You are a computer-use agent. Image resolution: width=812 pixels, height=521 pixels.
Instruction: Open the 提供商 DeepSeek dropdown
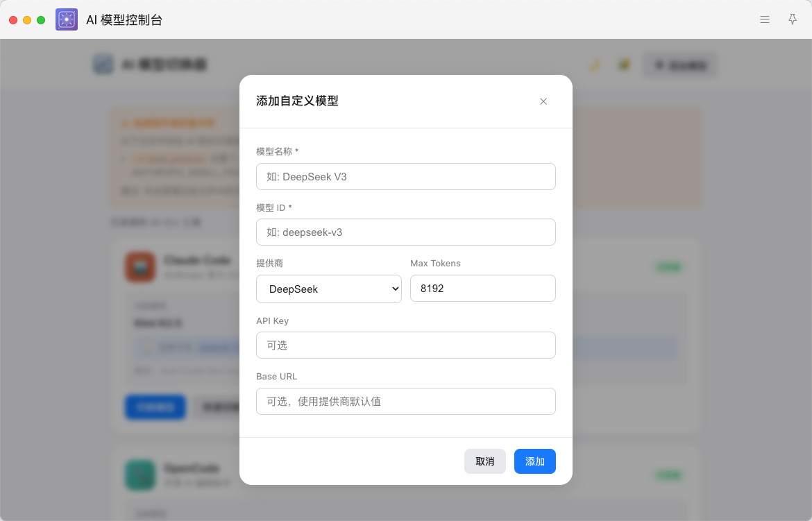pos(329,289)
